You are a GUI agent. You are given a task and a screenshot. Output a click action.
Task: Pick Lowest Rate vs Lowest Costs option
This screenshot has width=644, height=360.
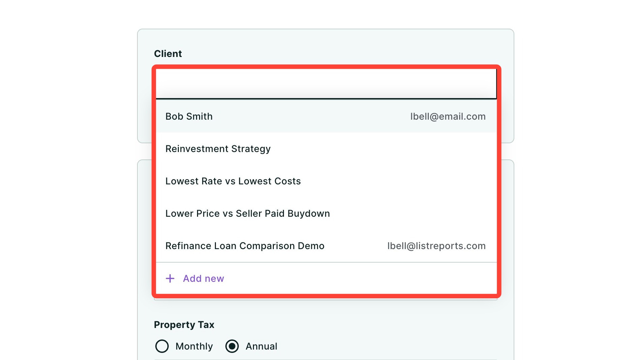tap(326, 181)
